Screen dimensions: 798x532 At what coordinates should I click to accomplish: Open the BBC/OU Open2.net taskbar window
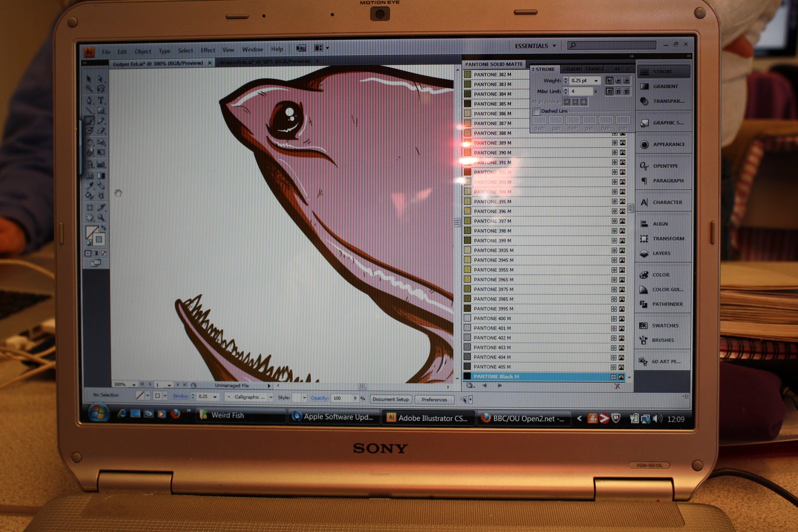click(x=524, y=419)
